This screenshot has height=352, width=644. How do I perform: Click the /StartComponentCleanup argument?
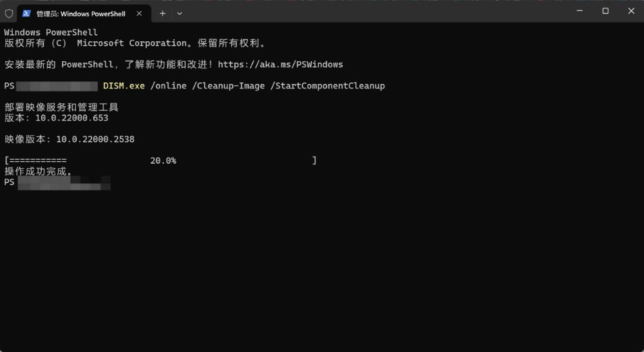(330, 86)
